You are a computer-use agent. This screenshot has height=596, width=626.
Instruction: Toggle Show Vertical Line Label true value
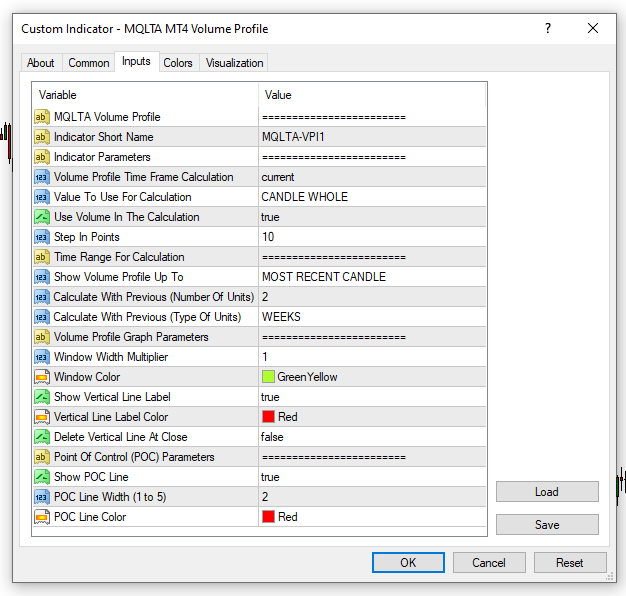click(x=372, y=397)
